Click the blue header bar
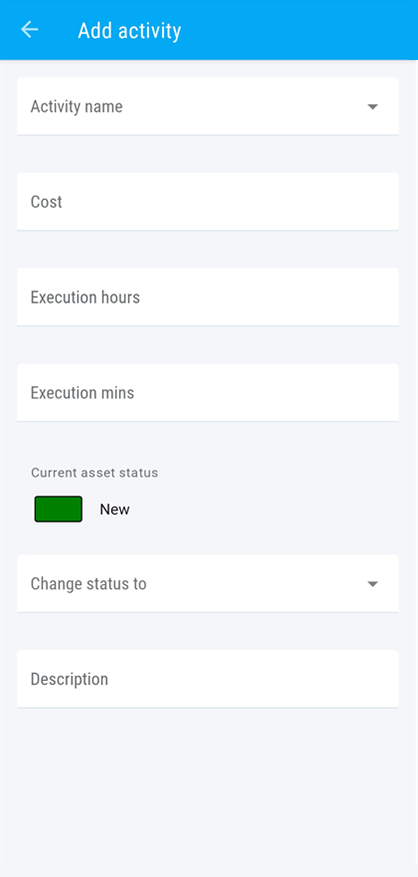Screen dimensions: 418x877 pyautogui.click(x=209, y=30)
